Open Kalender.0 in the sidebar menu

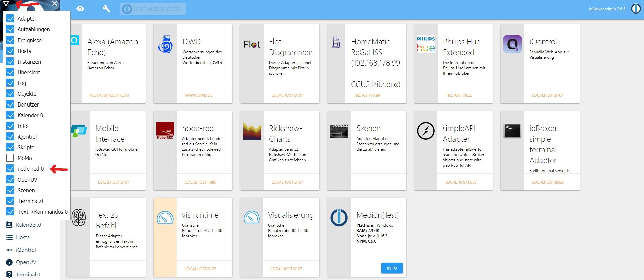pyautogui.click(x=29, y=225)
